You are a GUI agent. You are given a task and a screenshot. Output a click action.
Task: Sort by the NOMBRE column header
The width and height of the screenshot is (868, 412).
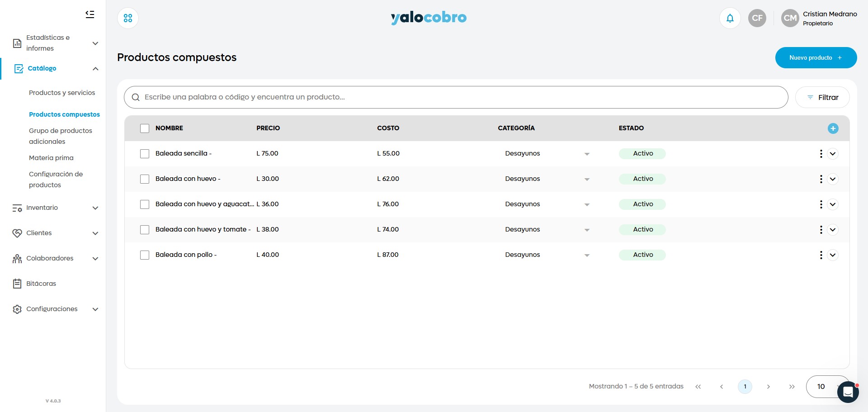(169, 128)
